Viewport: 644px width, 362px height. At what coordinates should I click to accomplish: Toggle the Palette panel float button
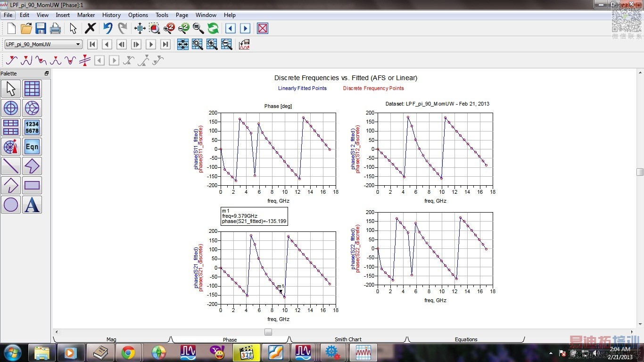pyautogui.click(x=47, y=74)
